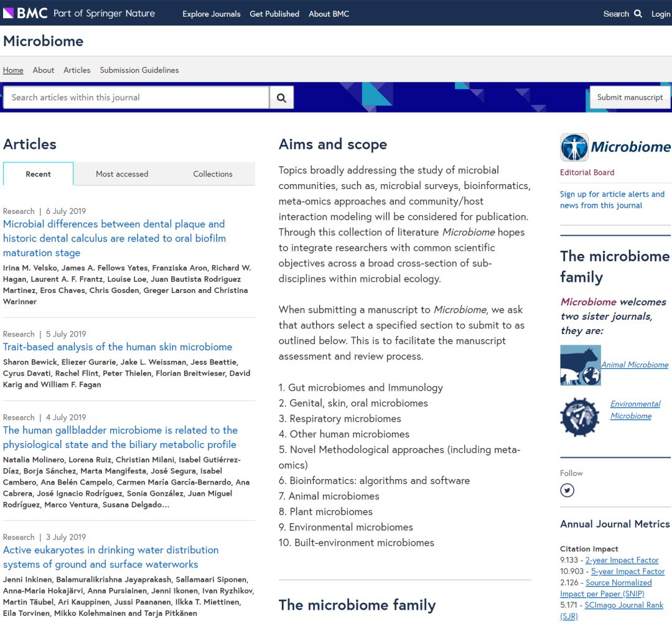Click '2. Genital, skin, oral microbiomes' item
Screen dimensions: 672x624
[353, 403]
